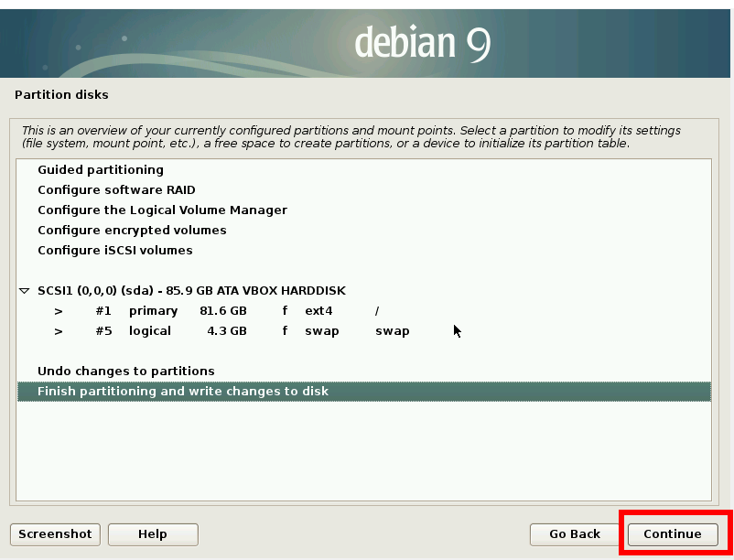The image size is (734, 560).
Task: Collapse the SCSI1 sda disk triangle
Action: click(25, 291)
